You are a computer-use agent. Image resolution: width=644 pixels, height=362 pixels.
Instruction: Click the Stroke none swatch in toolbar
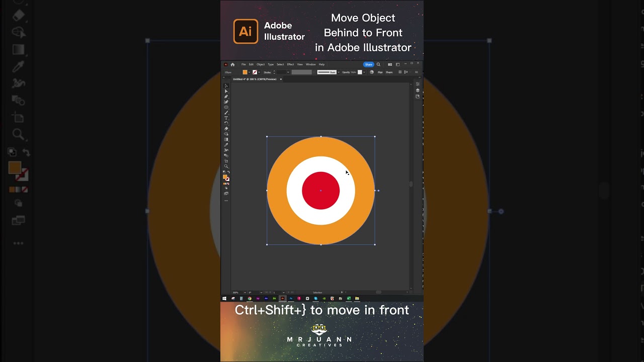(x=227, y=179)
